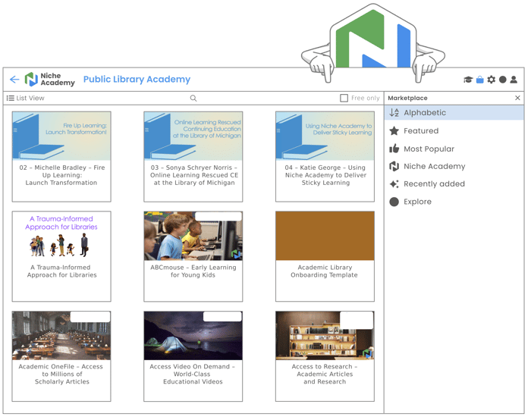
Task: Open ABCmouse kids at computers thumbnail
Action: [193, 236]
